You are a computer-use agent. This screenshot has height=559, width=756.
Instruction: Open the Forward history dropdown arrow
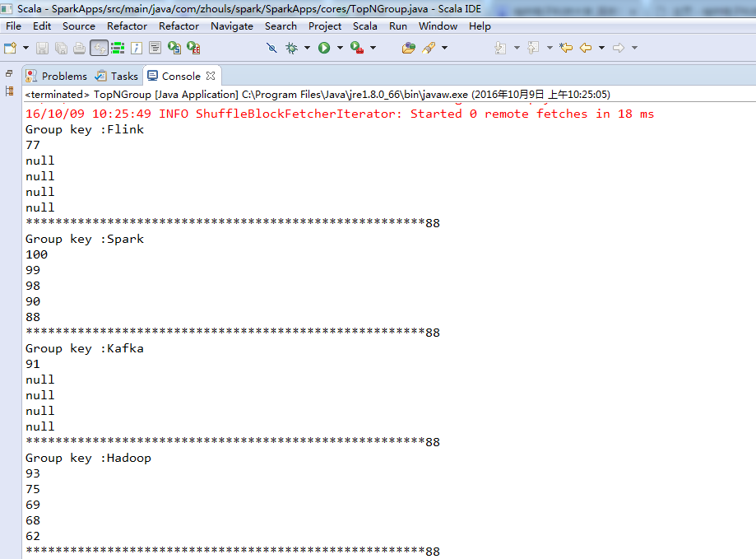634,48
